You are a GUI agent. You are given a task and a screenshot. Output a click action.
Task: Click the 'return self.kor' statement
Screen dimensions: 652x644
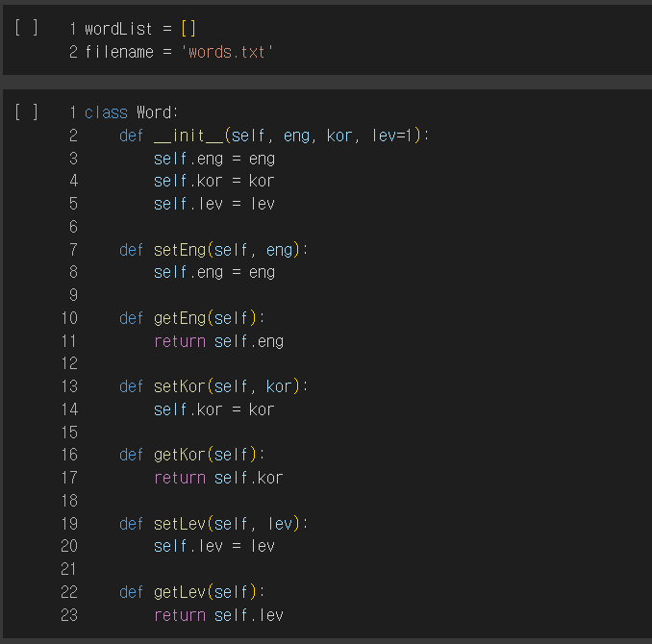click(x=218, y=478)
